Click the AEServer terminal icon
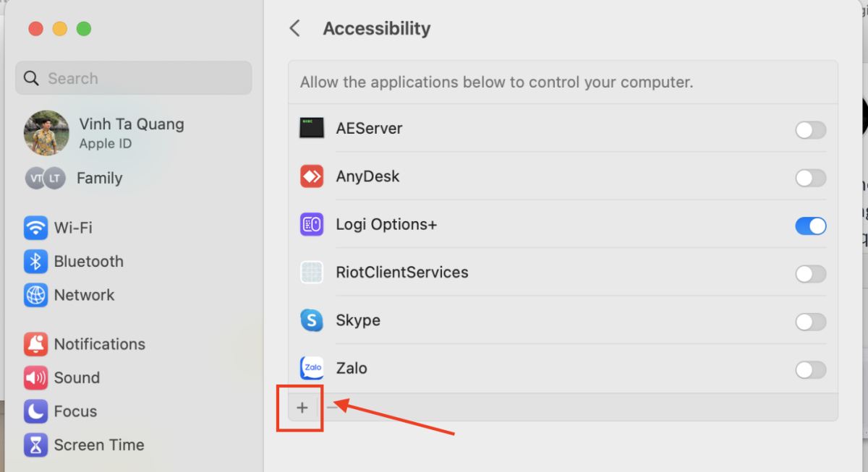 click(312, 129)
